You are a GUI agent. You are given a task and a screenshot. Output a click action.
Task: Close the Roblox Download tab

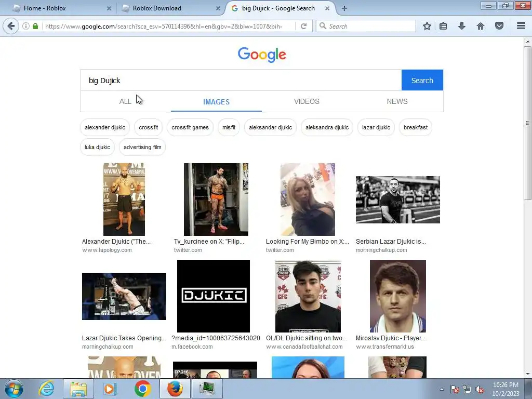coord(218,8)
